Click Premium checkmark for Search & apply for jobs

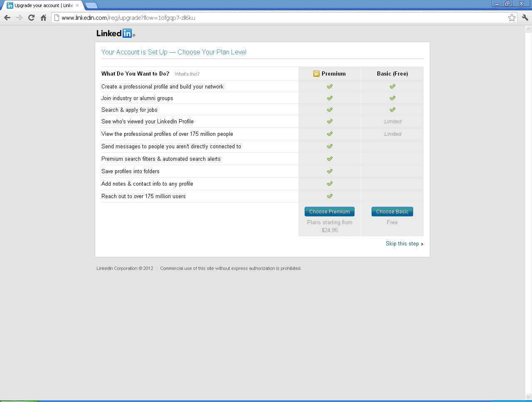(330, 110)
